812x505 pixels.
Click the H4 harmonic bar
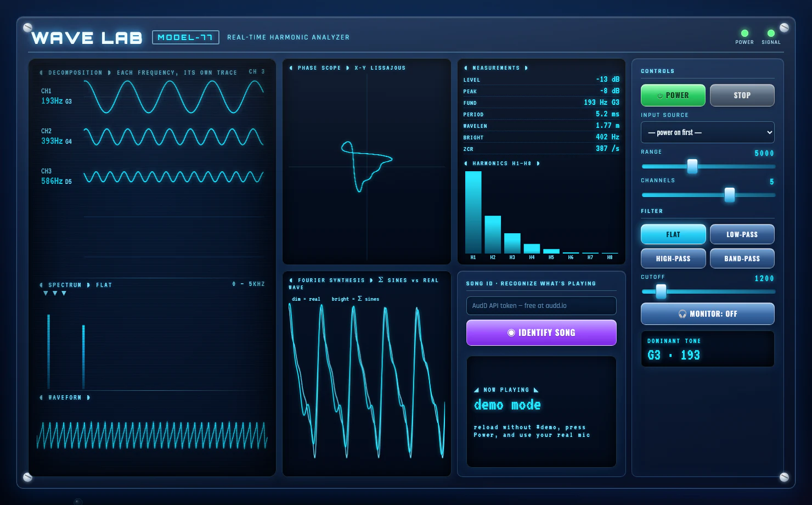pyautogui.click(x=532, y=249)
